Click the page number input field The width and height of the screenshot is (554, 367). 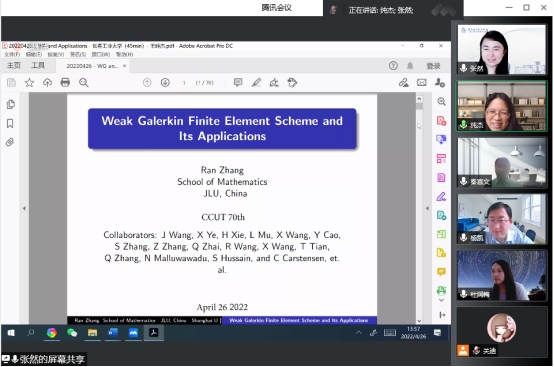[x=184, y=83]
